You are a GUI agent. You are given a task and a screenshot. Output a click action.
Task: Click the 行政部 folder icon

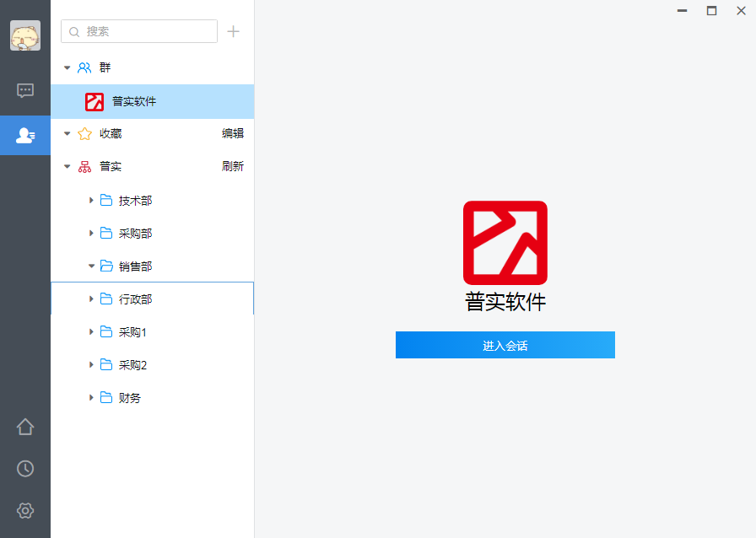[106, 299]
